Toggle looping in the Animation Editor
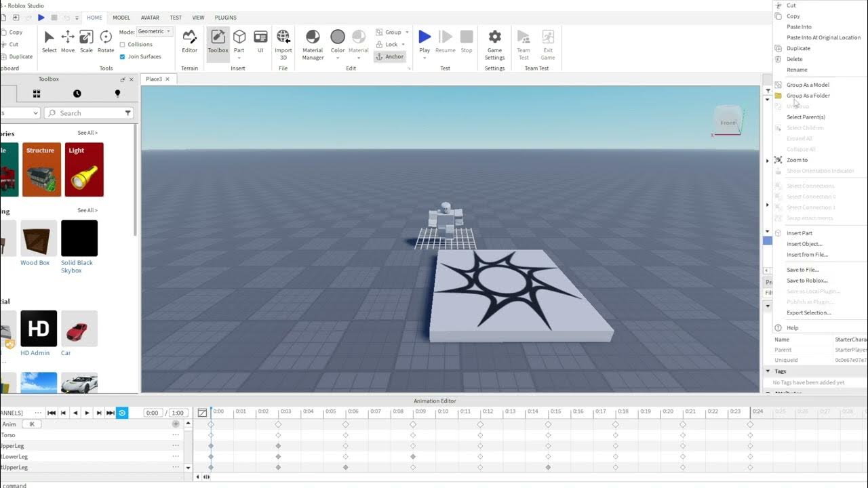Image resolution: width=868 pixels, height=488 pixels. click(122, 413)
